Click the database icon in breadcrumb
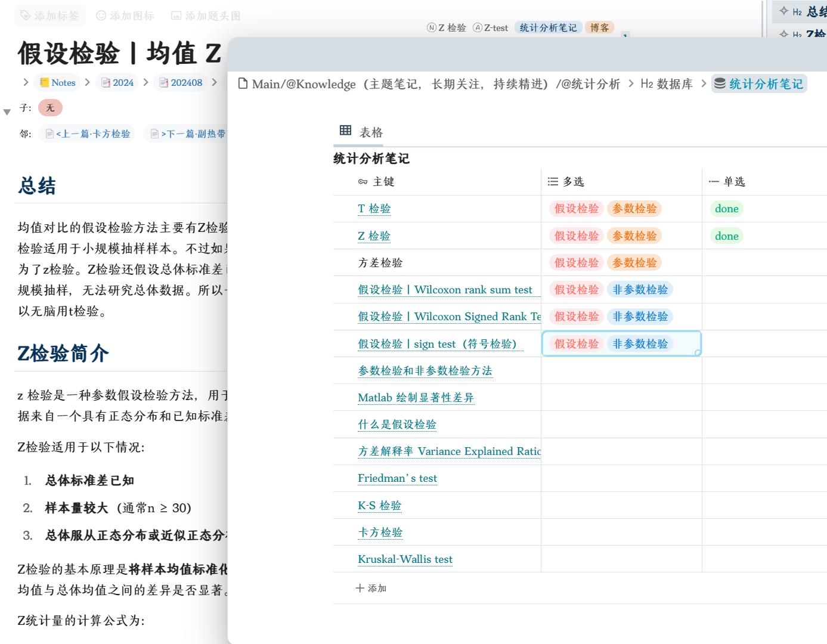The height and width of the screenshot is (644, 827). 720,84
